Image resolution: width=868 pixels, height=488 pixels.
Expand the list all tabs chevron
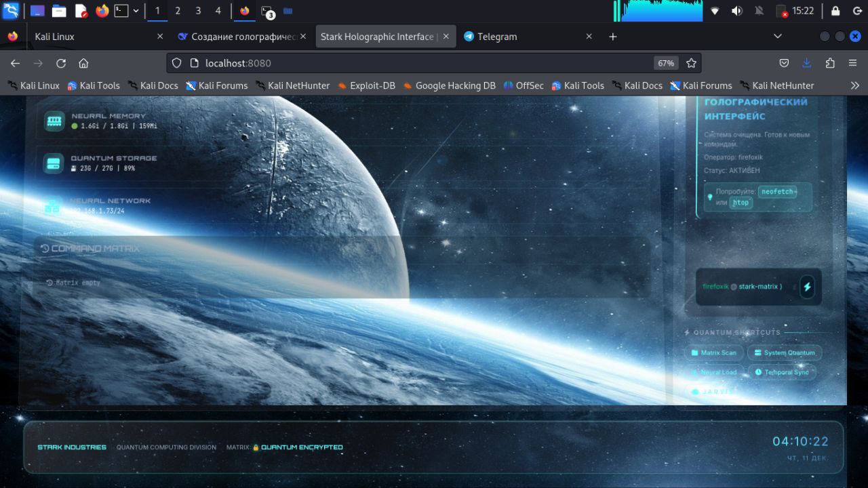[778, 37]
